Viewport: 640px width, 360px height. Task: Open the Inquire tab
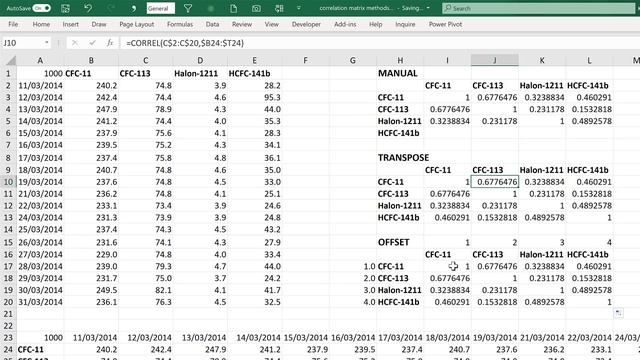point(405,24)
